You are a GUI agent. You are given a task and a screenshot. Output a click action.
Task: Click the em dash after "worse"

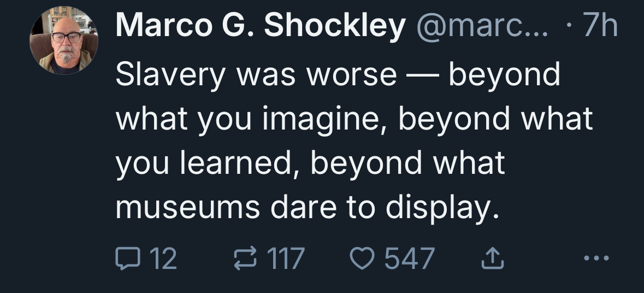[423, 74]
